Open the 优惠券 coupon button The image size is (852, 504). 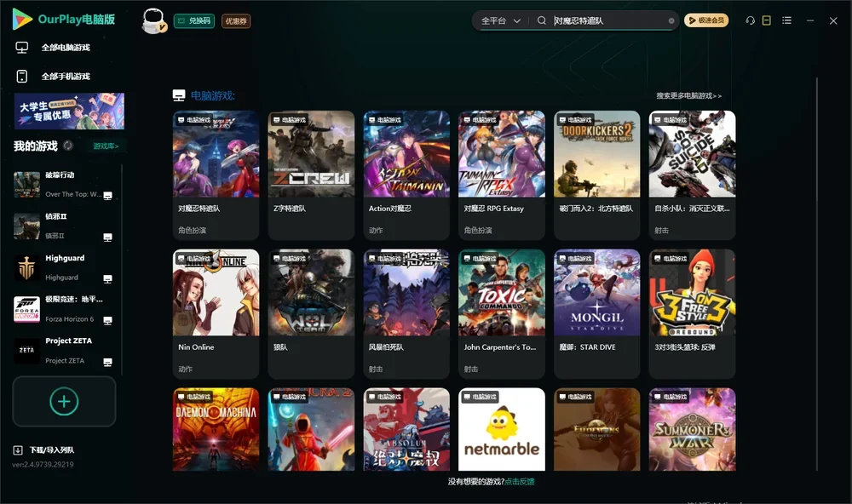click(236, 20)
